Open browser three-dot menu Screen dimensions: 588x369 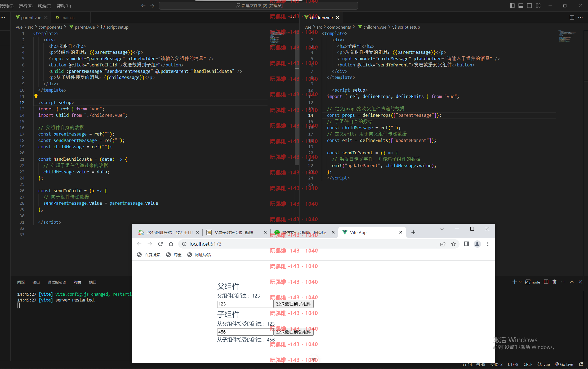[488, 244]
